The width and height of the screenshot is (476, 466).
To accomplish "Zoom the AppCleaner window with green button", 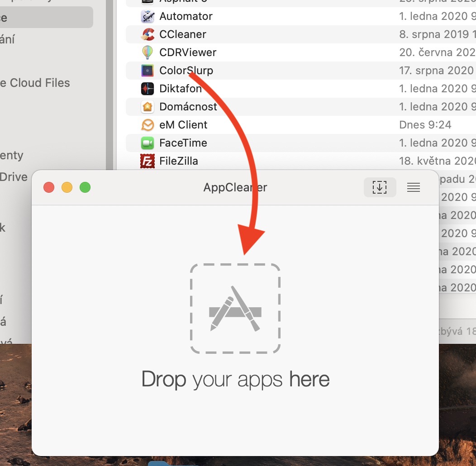I will coord(85,187).
